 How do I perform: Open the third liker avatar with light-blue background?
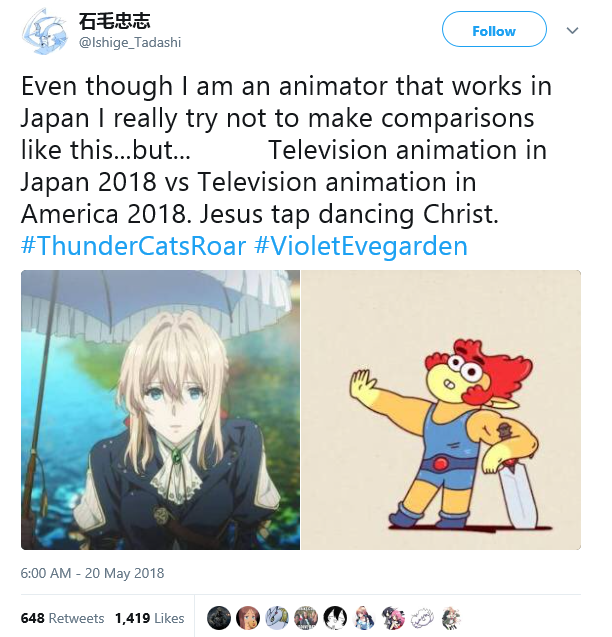[x=277, y=618]
